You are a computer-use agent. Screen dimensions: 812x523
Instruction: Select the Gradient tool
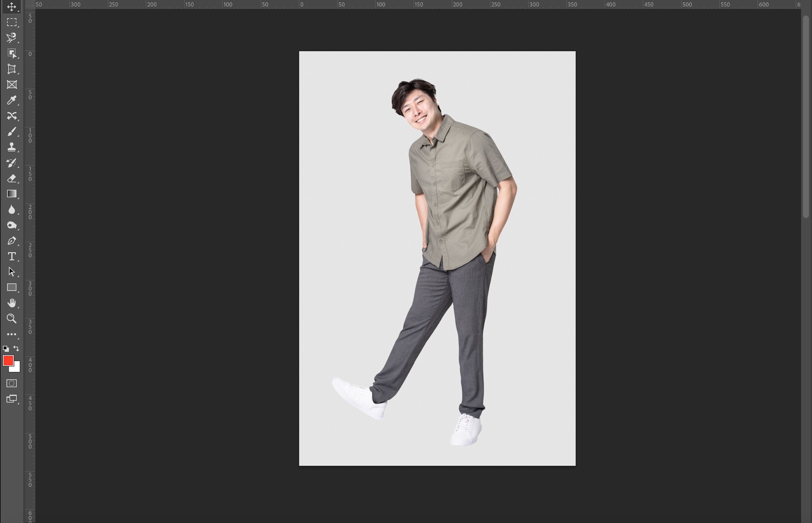12,193
